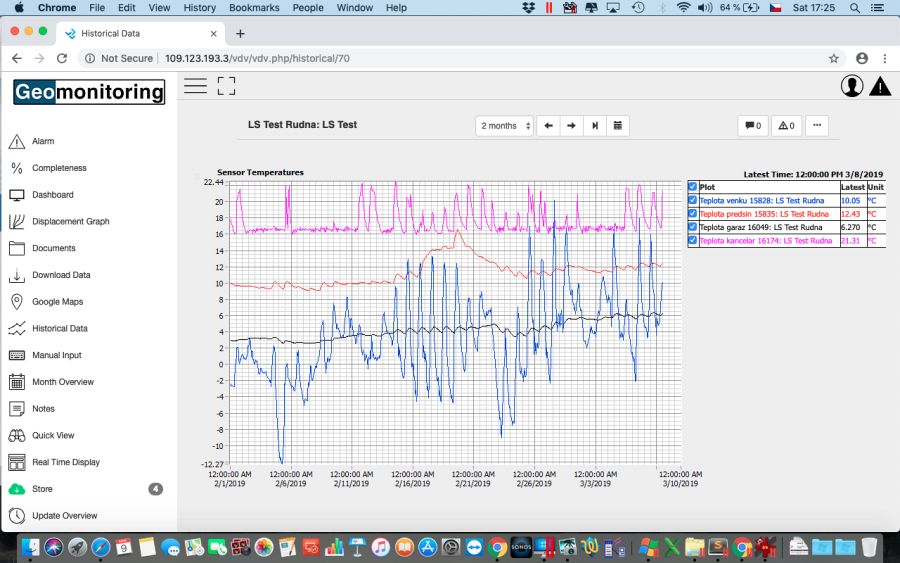The image size is (900, 563).
Task: Toggle Teplota garaz 16049 plot checkbox
Action: coord(693,227)
